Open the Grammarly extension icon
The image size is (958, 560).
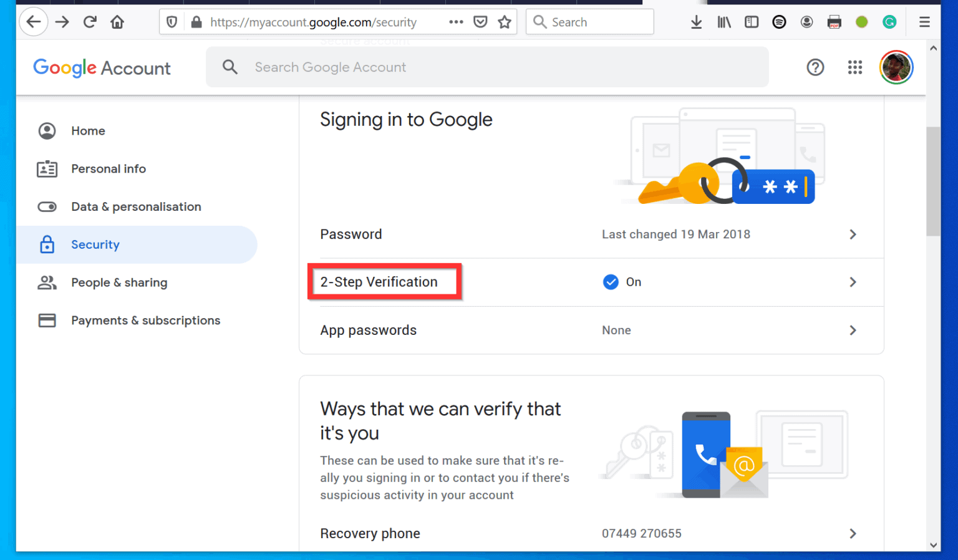pos(889,22)
